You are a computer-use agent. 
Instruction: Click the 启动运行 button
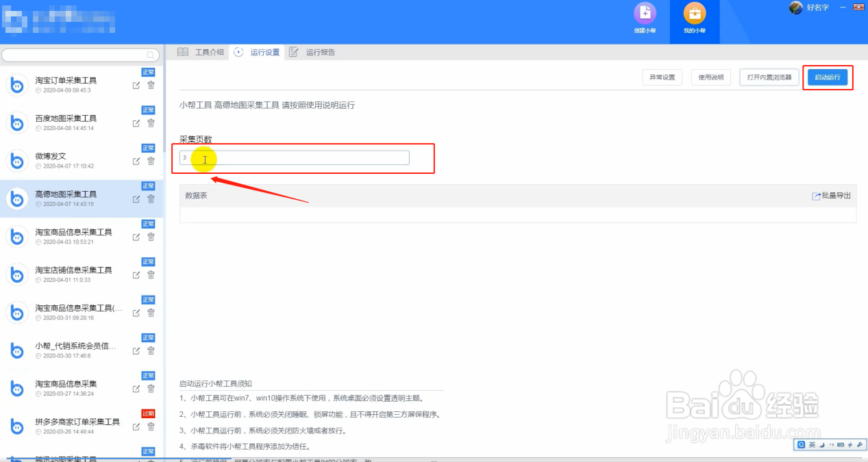(x=828, y=77)
